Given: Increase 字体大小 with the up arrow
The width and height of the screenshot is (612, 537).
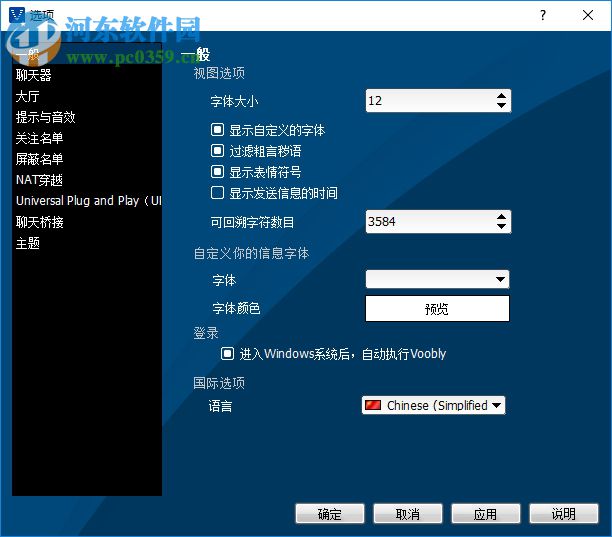Looking at the screenshot, I should (502, 96).
